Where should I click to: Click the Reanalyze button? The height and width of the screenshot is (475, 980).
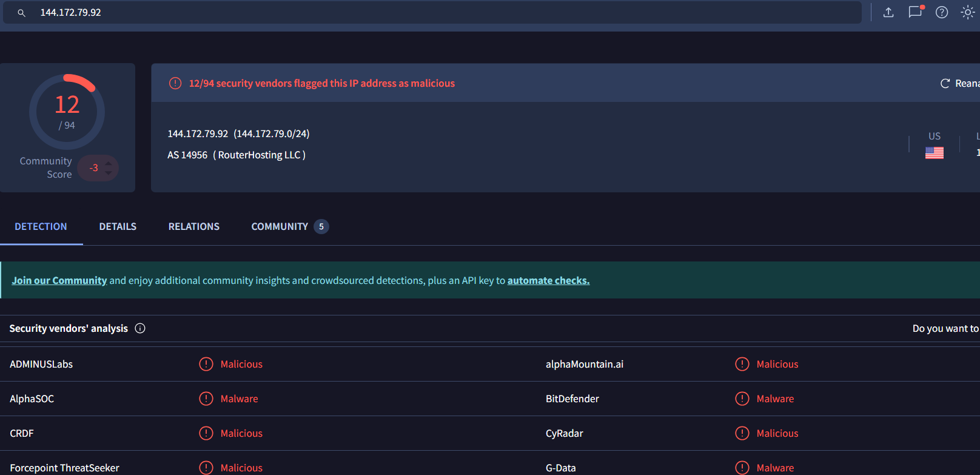point(960,83)
